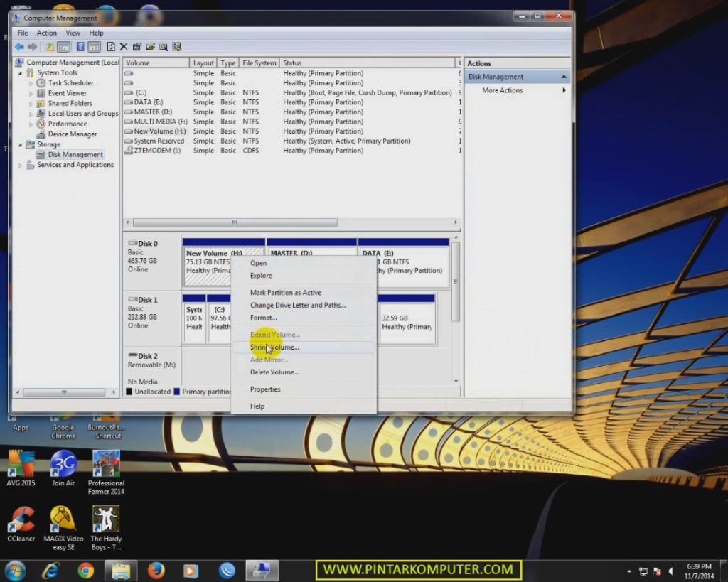This screenshot has height=582, width=728.
Task: Click the Status column header
Action: click(x=368, y=63)
